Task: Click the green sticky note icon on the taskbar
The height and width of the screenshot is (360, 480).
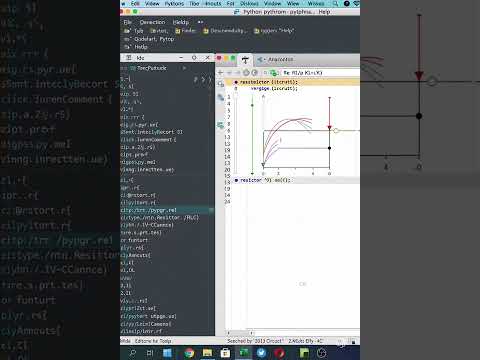Action: (304, 353)
